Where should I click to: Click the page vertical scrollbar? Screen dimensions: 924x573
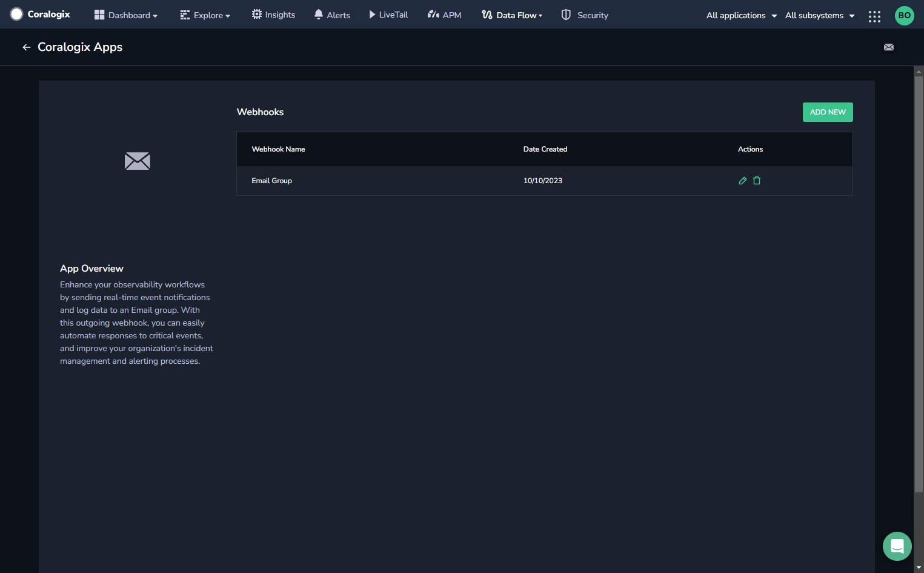click(919, 284)
